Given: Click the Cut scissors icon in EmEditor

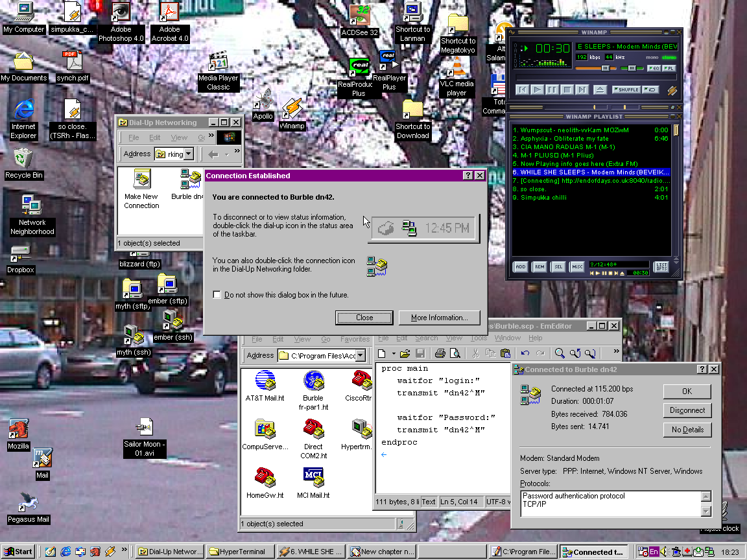Looking at the screenshot, I should tap(475, 353).
